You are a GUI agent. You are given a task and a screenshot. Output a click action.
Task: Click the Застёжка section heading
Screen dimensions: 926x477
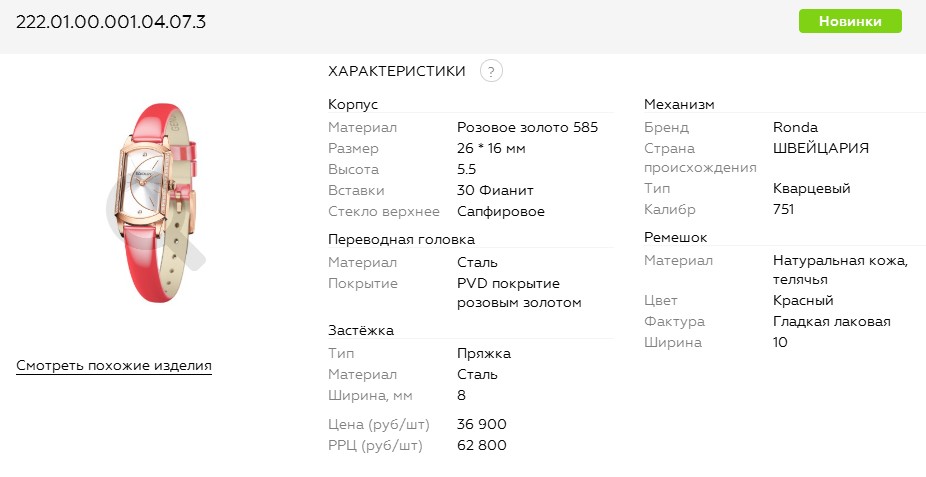tap(361, 330)
